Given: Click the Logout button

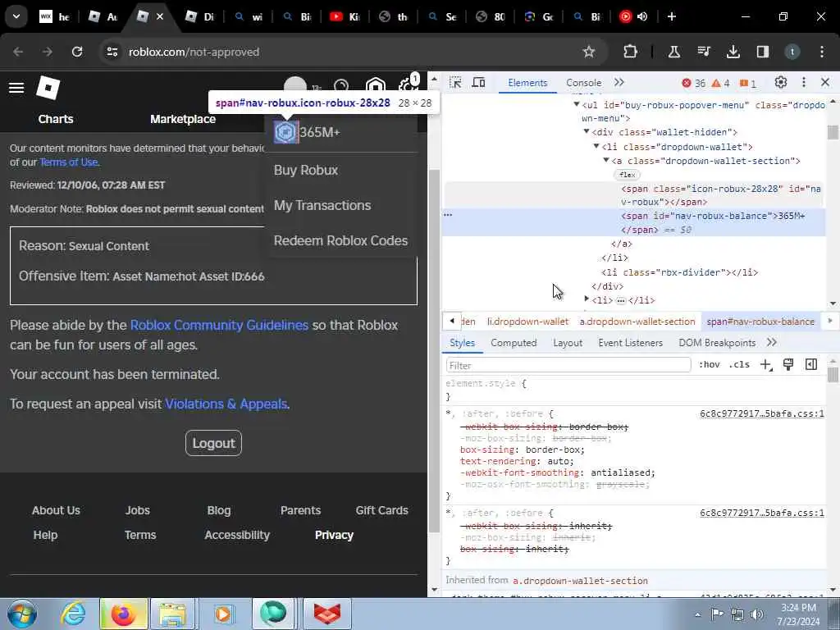Looking at the screenshot, I should point(214,443).
